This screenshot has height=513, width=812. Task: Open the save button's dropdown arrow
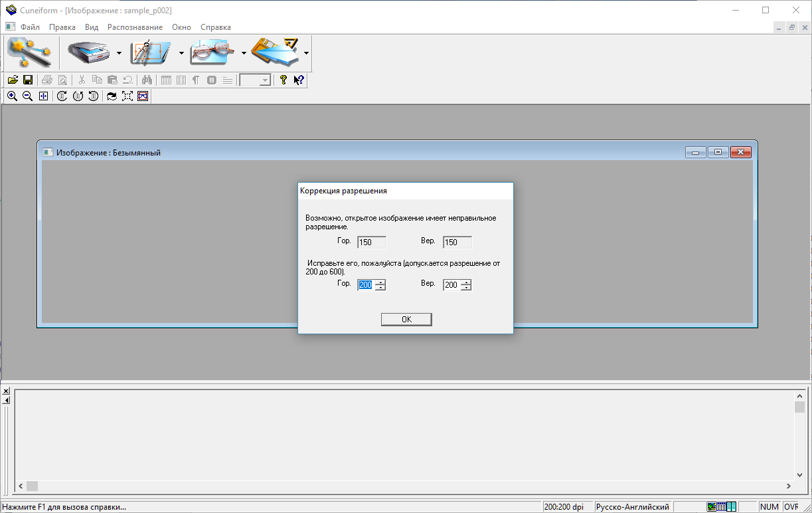coord(306,53)
